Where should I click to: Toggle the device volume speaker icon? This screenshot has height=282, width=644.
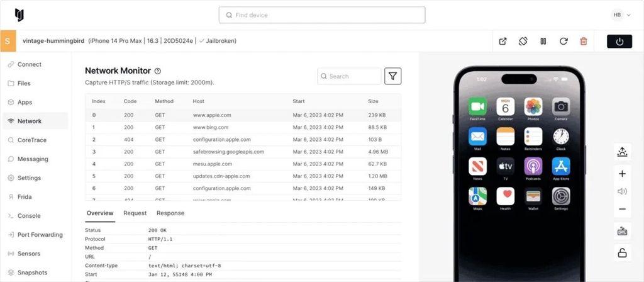[622, 191]
